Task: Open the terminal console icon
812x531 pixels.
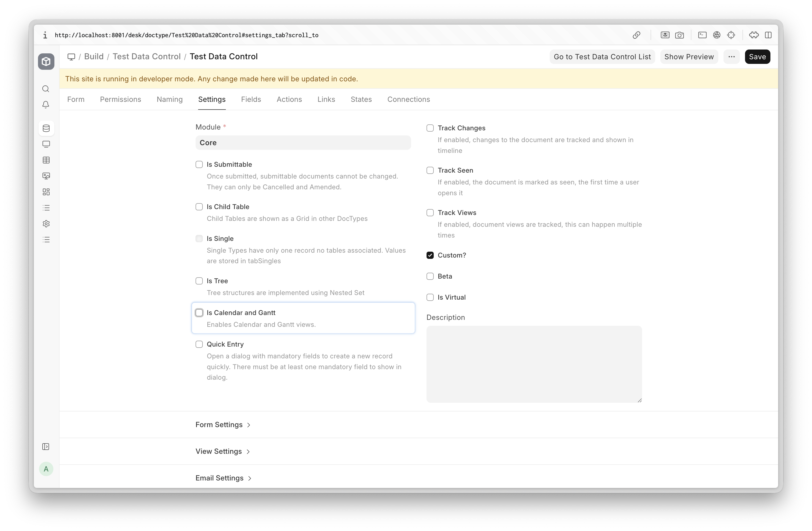Action: (x=702, y=35)
